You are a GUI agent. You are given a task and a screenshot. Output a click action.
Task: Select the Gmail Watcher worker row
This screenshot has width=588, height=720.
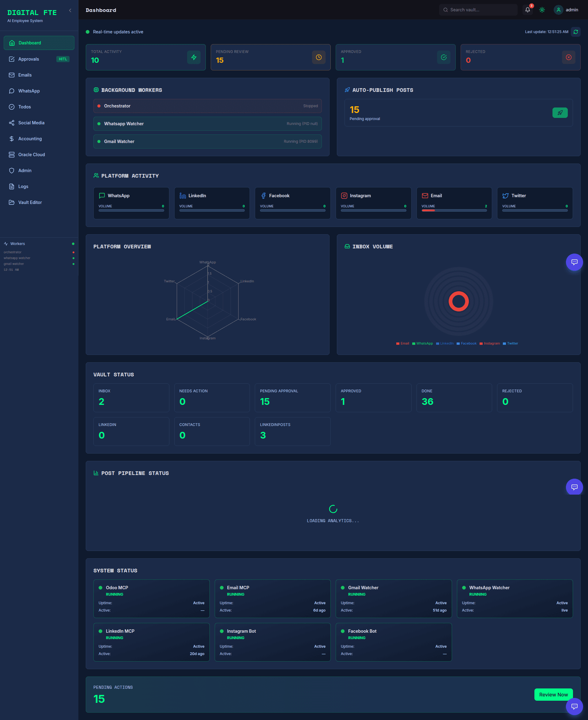click(x=207, y=141)
